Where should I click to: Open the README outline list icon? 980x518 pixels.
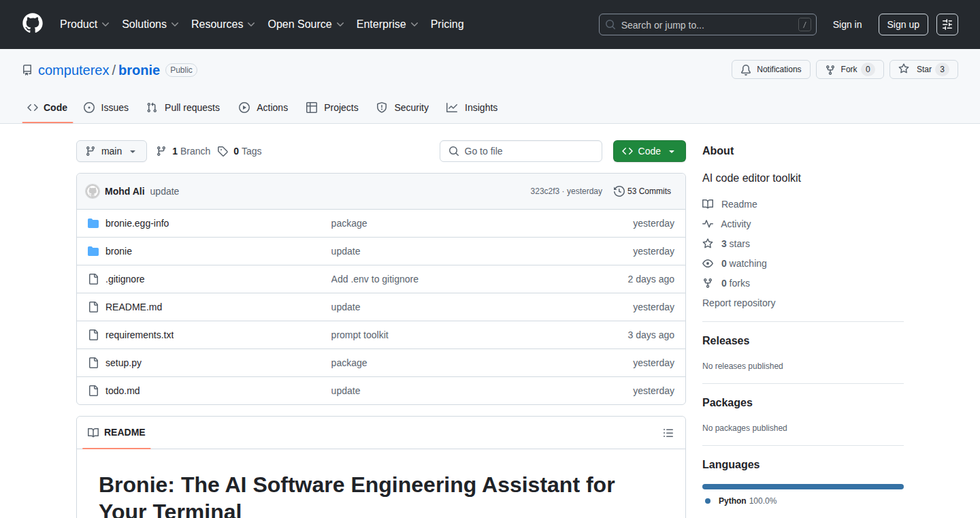(x=668, y=433)
